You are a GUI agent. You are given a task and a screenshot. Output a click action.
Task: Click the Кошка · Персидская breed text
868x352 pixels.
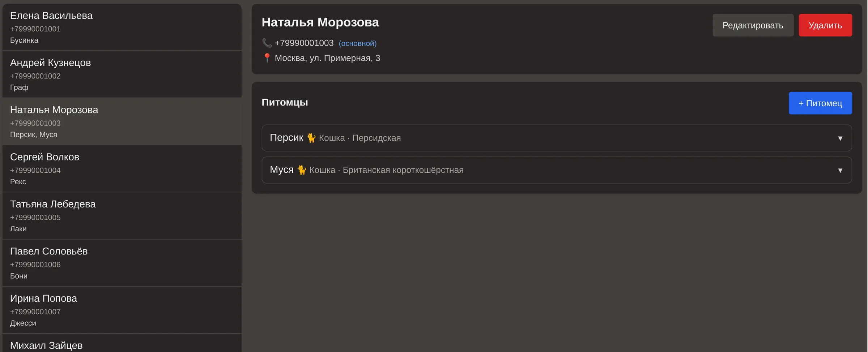(360, 138)
